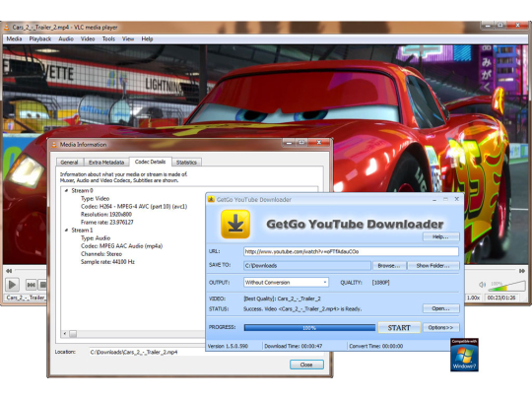Click the Media Information window cone icon
This screenshot has height=399, width=532.
pos(53,145)
